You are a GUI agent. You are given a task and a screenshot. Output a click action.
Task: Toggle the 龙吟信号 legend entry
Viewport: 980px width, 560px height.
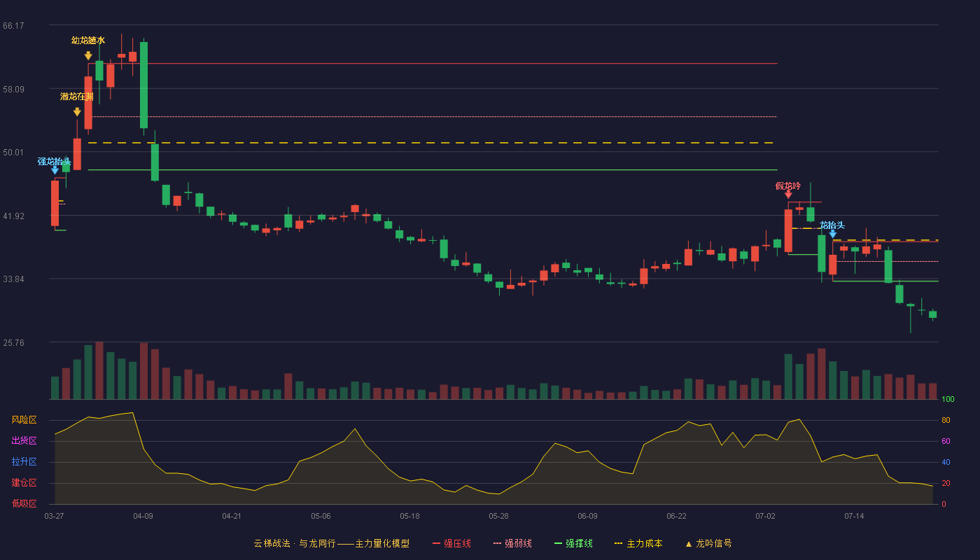[708, 543]
